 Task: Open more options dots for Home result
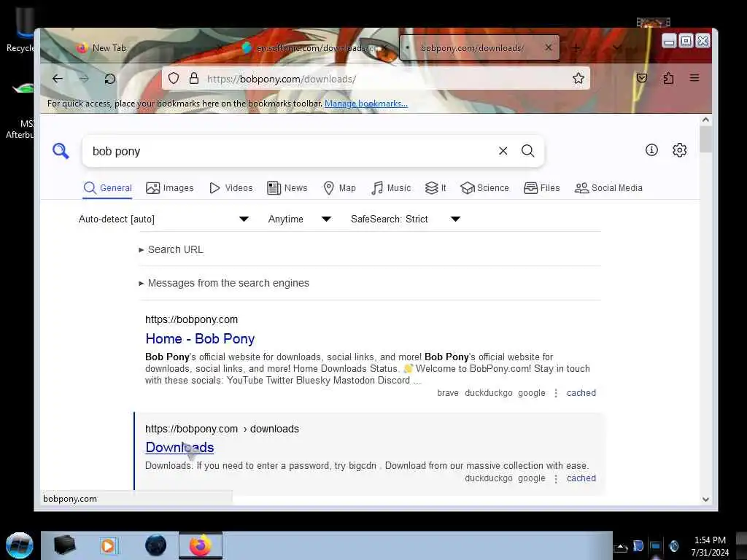pos(555,393)
